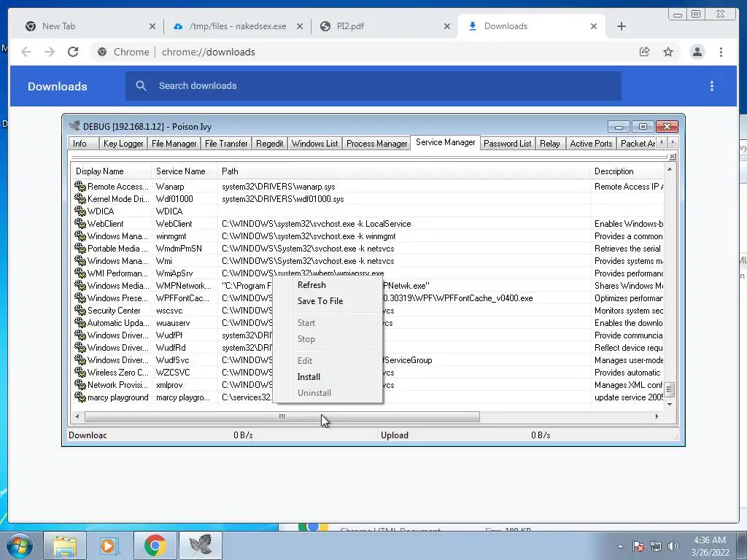This screenshot has width=747, height=560.
Task: Switch to the File Manager tab
Action: point(174,144)
